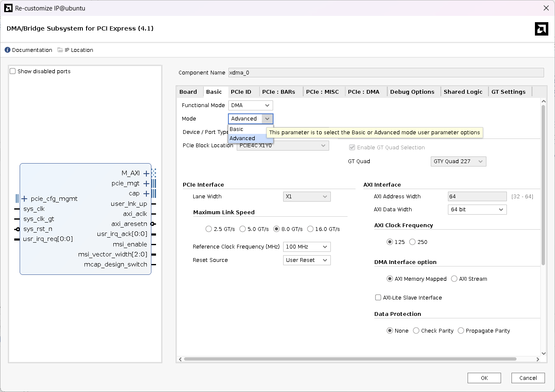Open the PCIe Block Location dropdown
555x392 pixels.
tap(283, 146)
